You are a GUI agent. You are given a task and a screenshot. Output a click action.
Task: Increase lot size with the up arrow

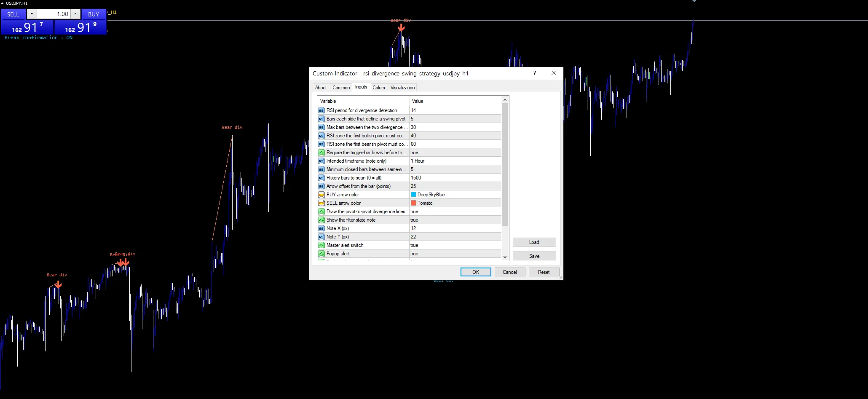[x=75, y=14]
